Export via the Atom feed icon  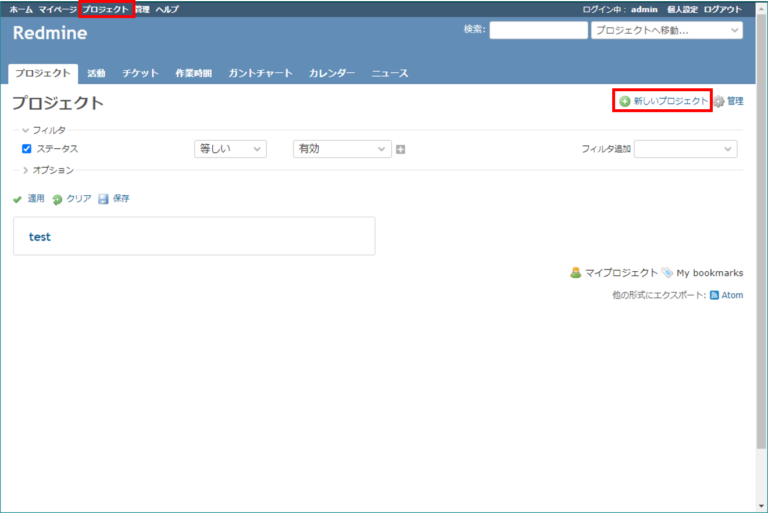[x=715, y=295]
